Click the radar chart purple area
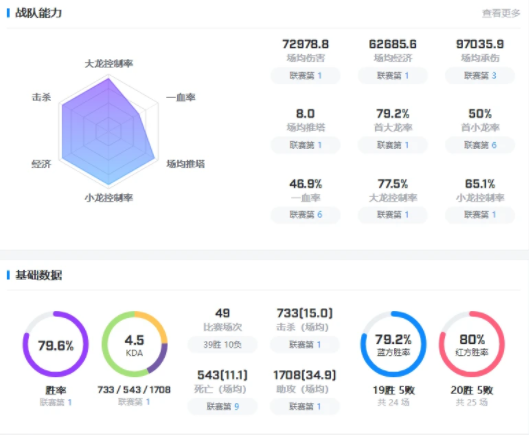This screenshot has height=436, width=529. [108, 131]
